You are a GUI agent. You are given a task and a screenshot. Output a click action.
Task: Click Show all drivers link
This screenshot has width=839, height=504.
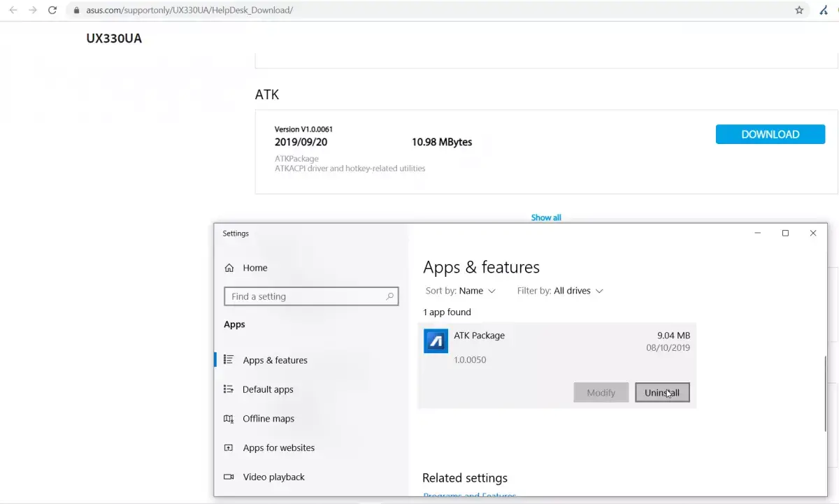pyautogui.click(x=546, y=217)
